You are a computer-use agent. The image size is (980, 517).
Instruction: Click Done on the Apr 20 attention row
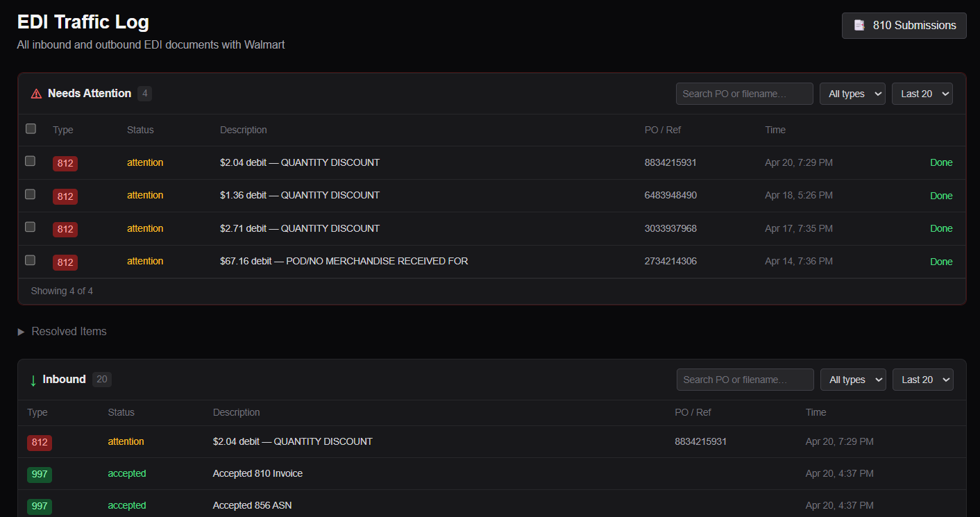click(941, 162)
